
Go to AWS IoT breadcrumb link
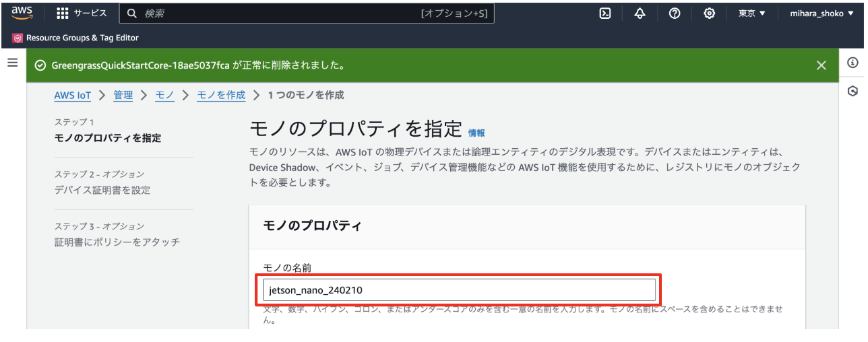tap(73, 96)
